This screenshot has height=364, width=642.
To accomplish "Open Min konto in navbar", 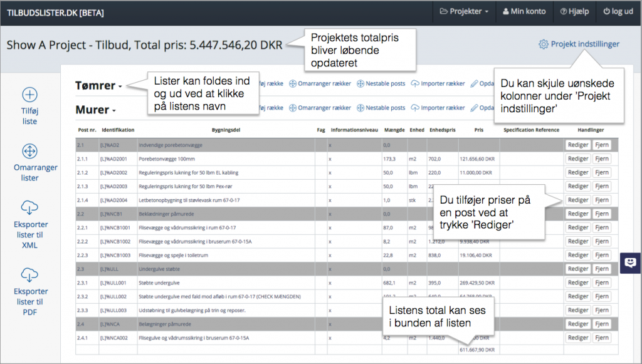I will click(524, 11).
